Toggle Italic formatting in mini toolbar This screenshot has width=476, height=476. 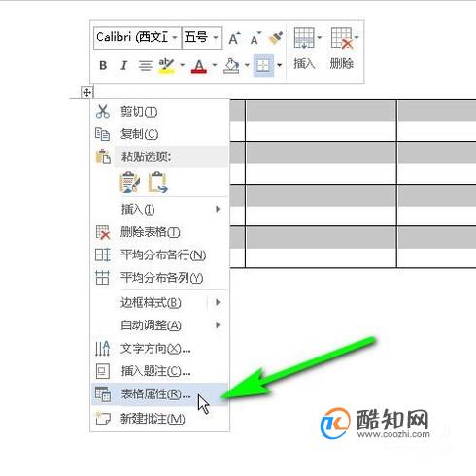click(x=123, y=65)
